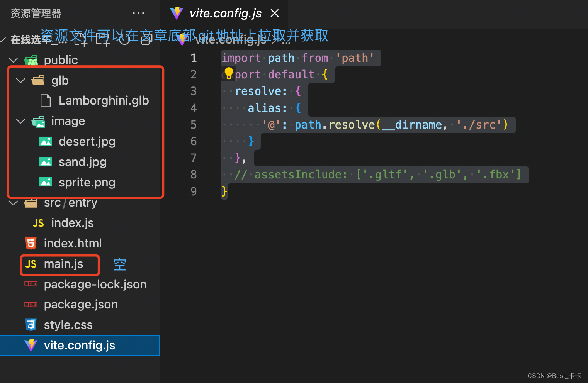Select Lamborghini.glb in the file tree

click(104, 100)
